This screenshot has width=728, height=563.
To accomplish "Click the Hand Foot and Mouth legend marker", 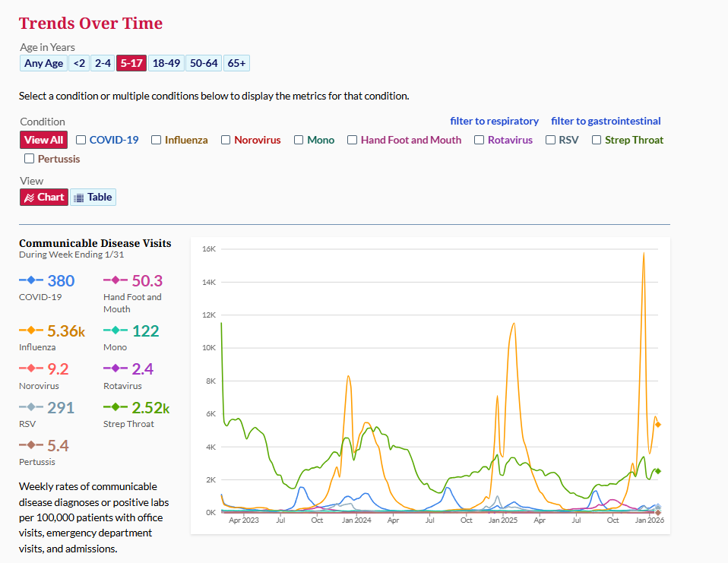I will (x=116, y=281).
